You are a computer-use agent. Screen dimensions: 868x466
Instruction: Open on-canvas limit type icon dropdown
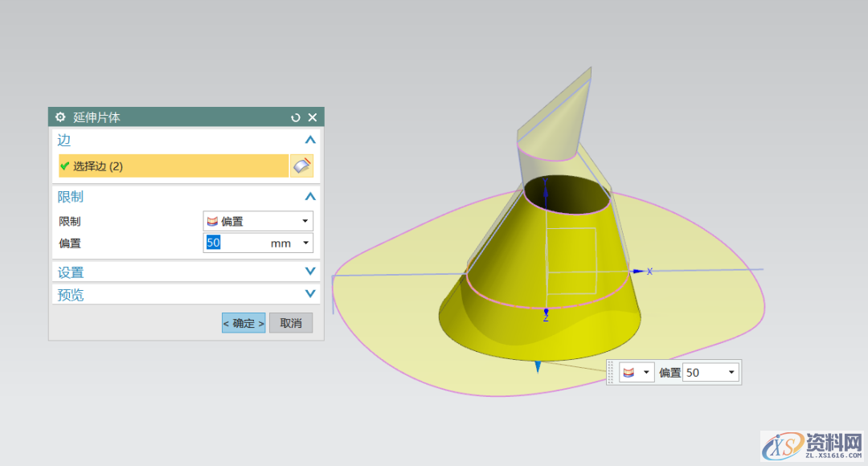(x=637, y=373)
